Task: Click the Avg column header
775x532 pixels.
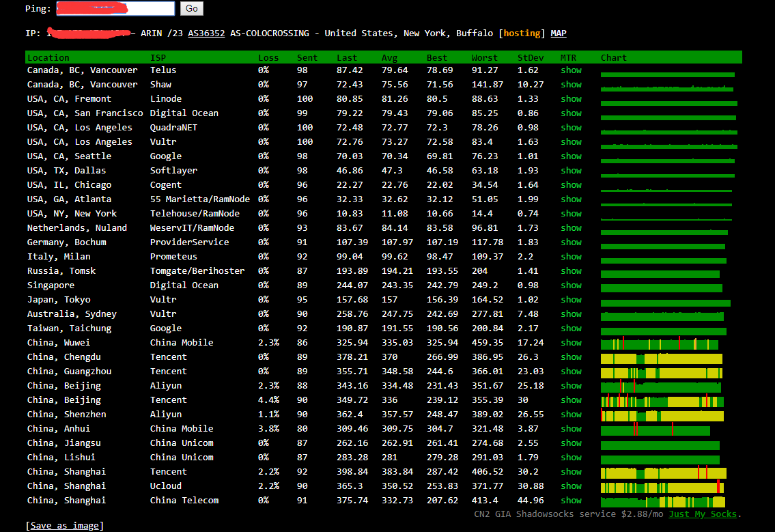Action: coord(389,58)
